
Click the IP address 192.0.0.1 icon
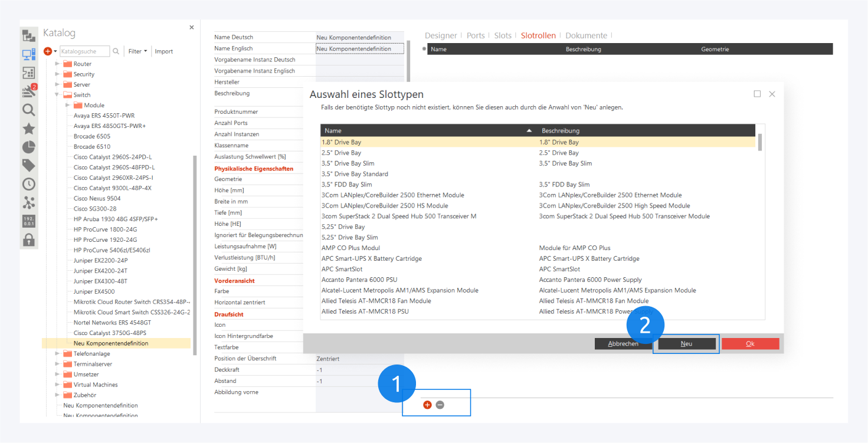[x=28, y=221]
